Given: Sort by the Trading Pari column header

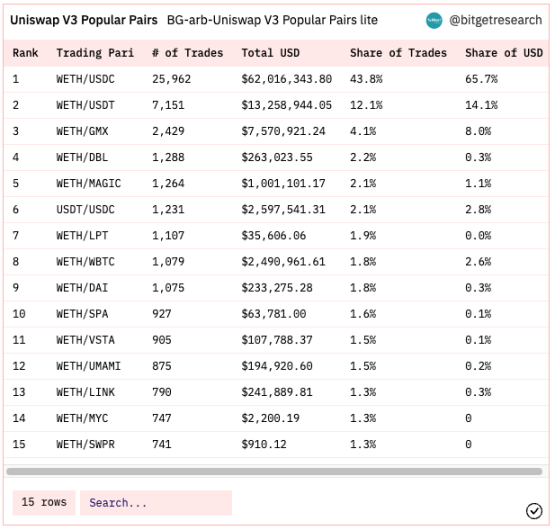Looking at the screenshot, I should 95,53.
